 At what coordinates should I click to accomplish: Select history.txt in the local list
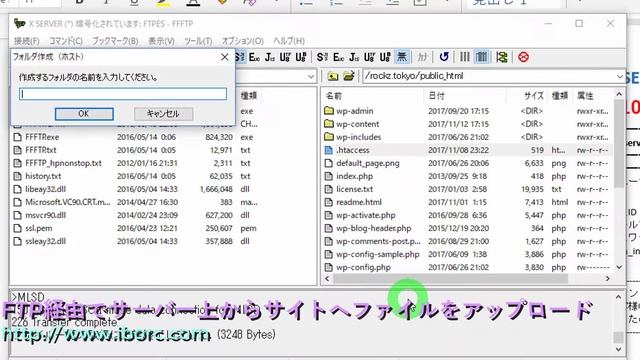click(43, 176)
